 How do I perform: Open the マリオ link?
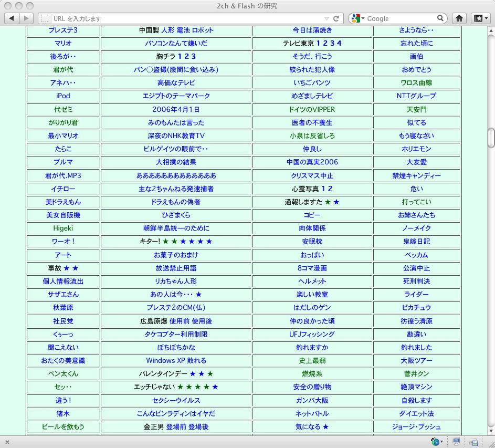point(63,43)
